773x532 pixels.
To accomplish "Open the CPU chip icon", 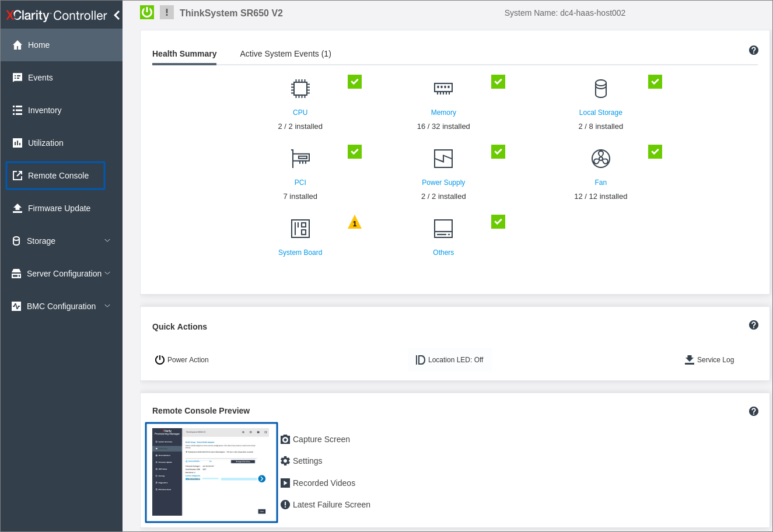I will (x=300, y=89).
